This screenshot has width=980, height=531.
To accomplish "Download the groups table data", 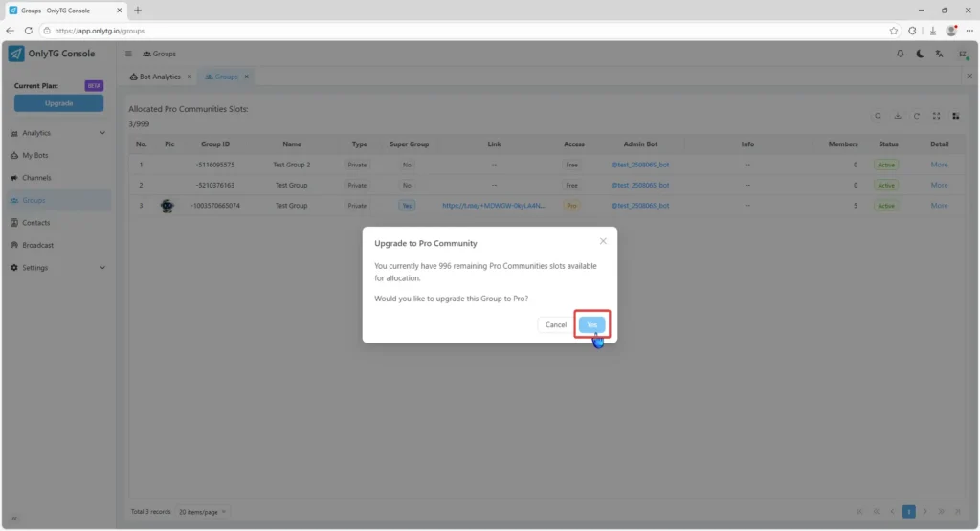I will 898,116.
